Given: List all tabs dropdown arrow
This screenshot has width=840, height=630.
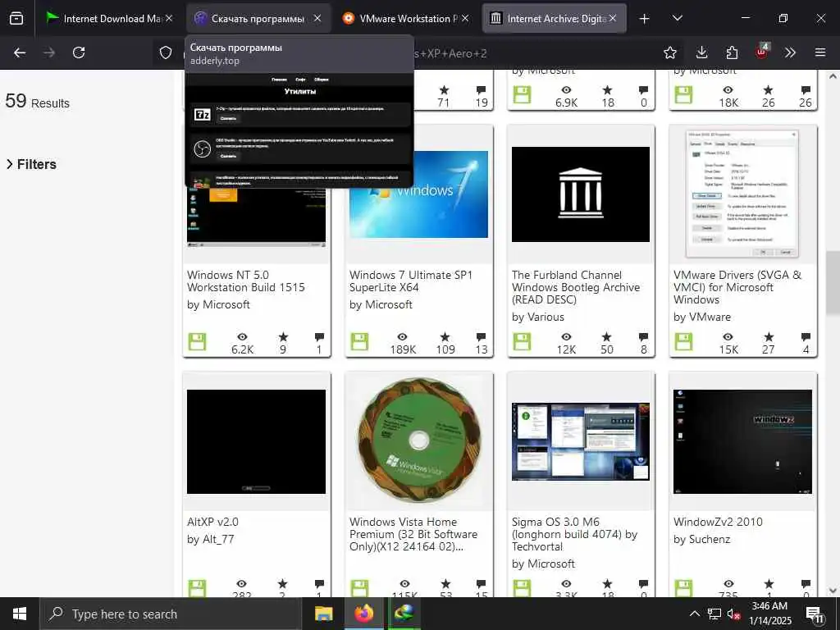Looking at the screenshot, I should point(677,18).
